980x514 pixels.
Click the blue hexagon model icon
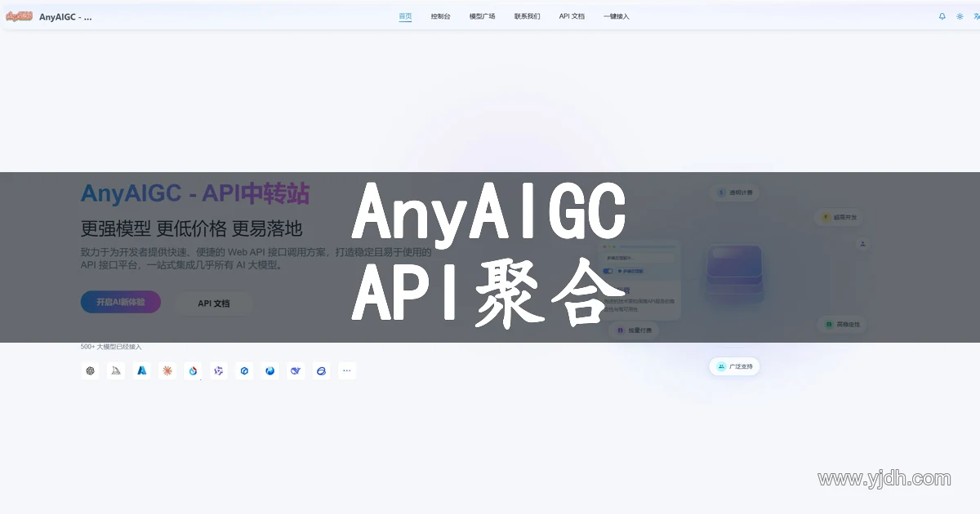[244, 370]
